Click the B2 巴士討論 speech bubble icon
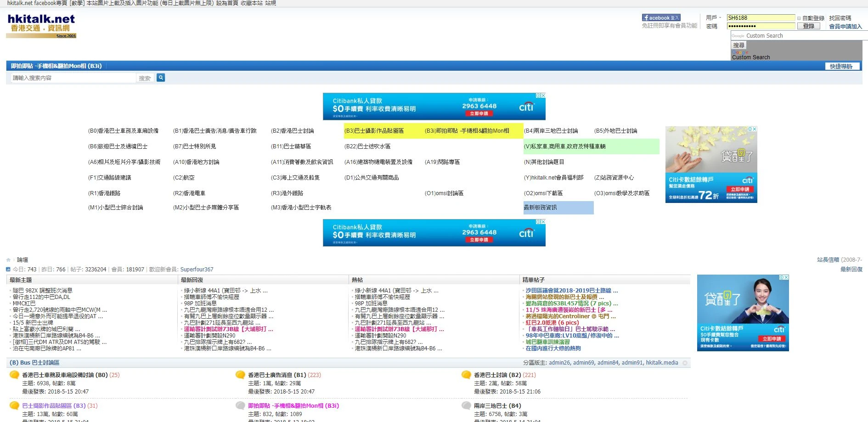This screenshot has height=422, width=868. pyautogui.click(x=466, y=375)
